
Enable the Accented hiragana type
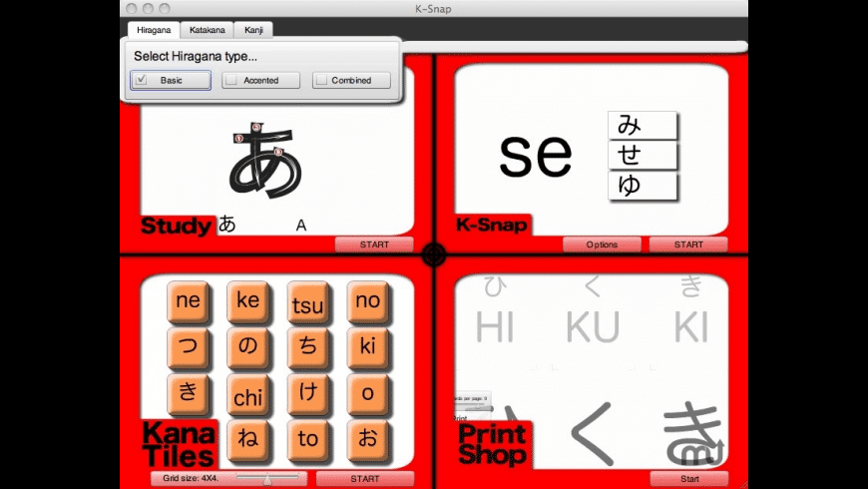click(x=260, y=80)
